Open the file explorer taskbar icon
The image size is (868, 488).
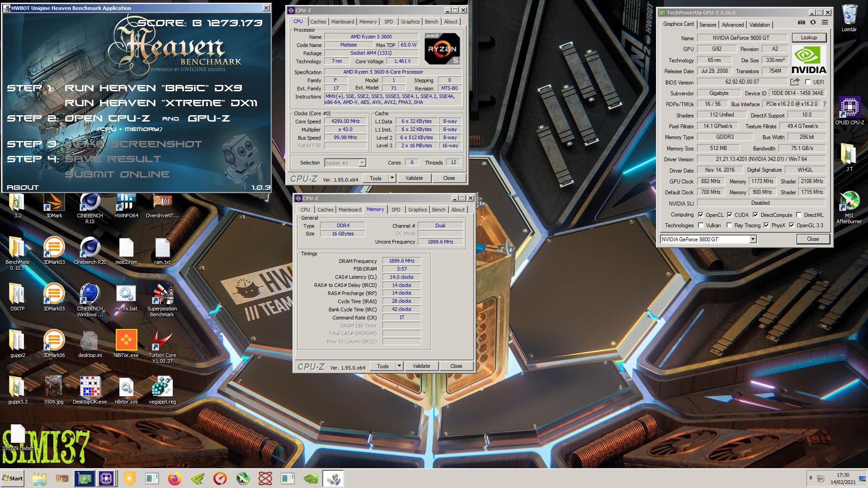(39, 479)
